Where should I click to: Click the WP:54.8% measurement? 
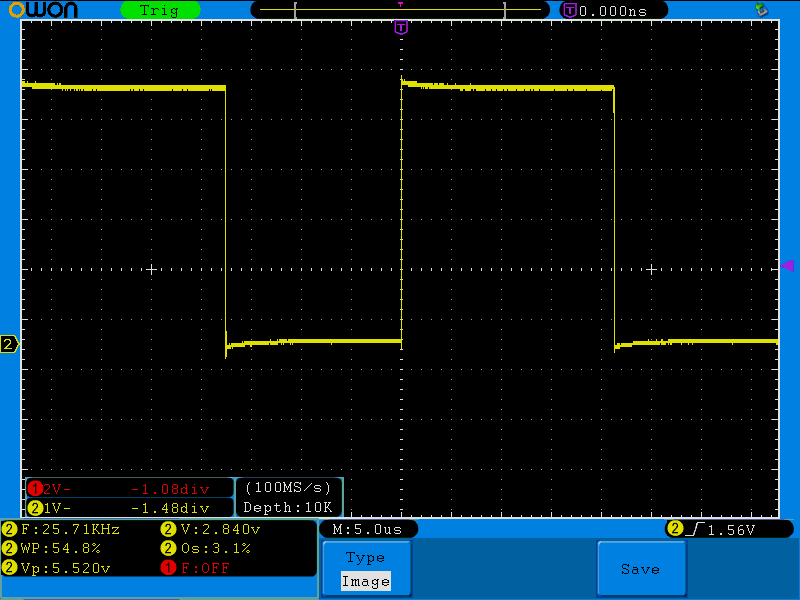52,548
